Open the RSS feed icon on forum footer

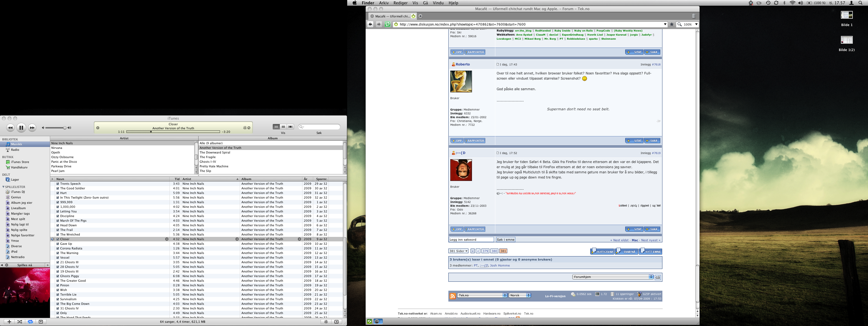[453, 296]
